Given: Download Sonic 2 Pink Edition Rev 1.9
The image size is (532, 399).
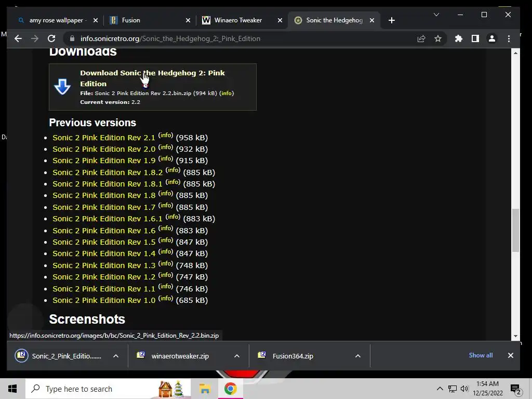Looking at the screenshot, I should [x=104, y=161].
